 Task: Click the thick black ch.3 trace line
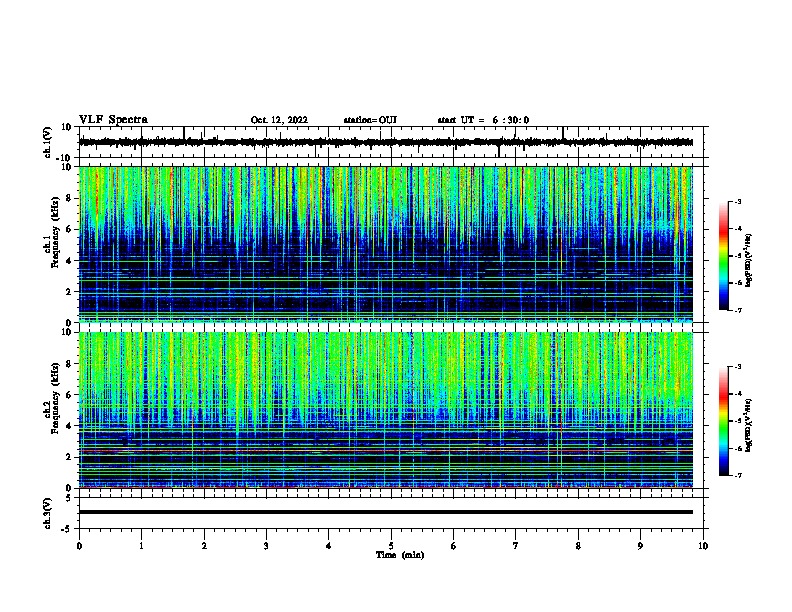click(385, 512)
